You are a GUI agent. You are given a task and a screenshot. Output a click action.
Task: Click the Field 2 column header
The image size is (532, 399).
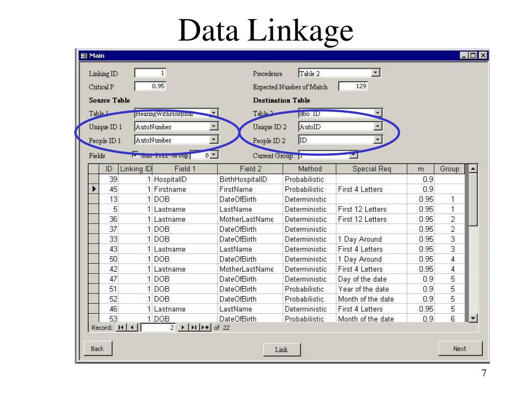coord(250,169)
